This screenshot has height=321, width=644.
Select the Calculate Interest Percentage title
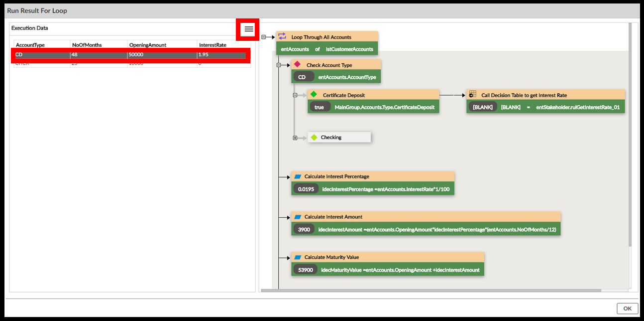(337, 176)
